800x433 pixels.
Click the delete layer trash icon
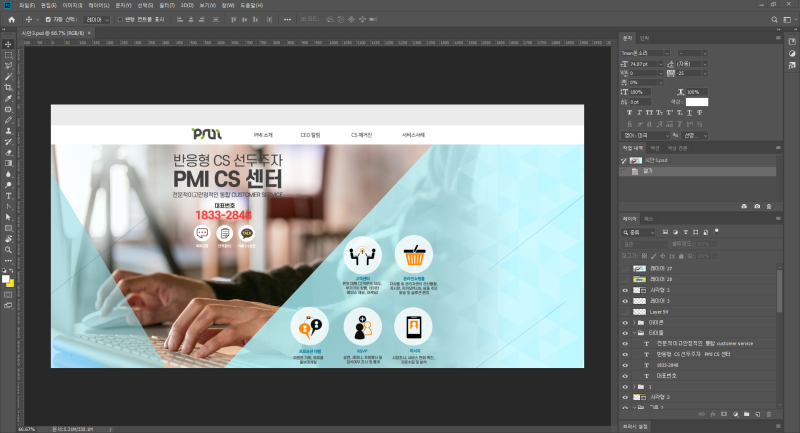[769, 414]
